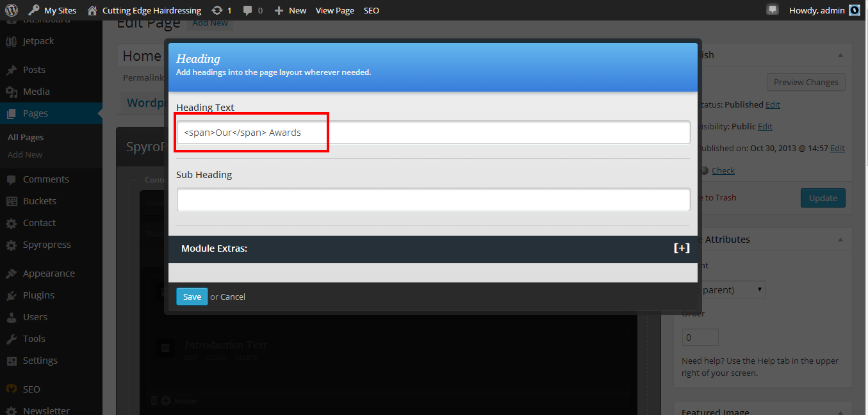Image resolution: width=868 pixels, height=415 pixels.
Task: Click the Update button
Action: [x=823, y=198]
